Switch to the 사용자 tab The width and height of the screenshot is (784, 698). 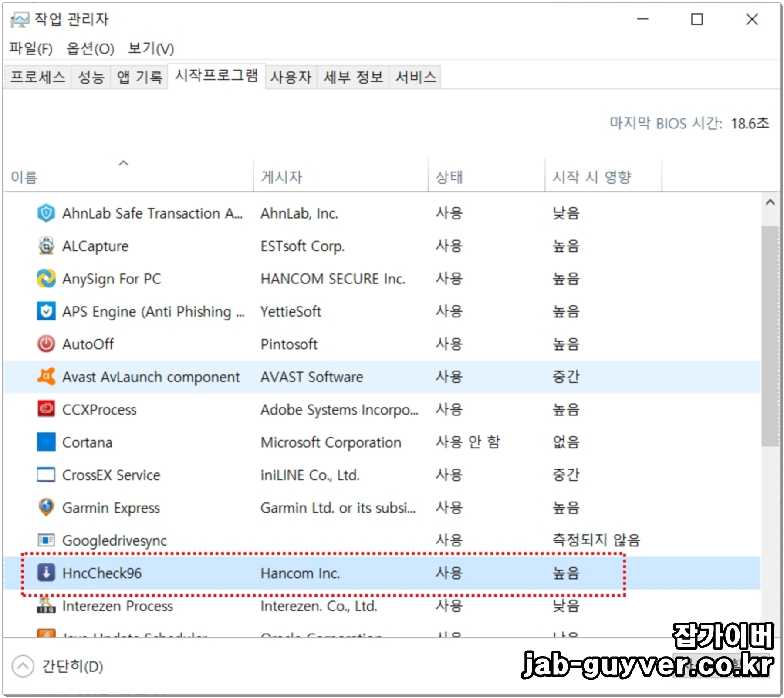291,78
